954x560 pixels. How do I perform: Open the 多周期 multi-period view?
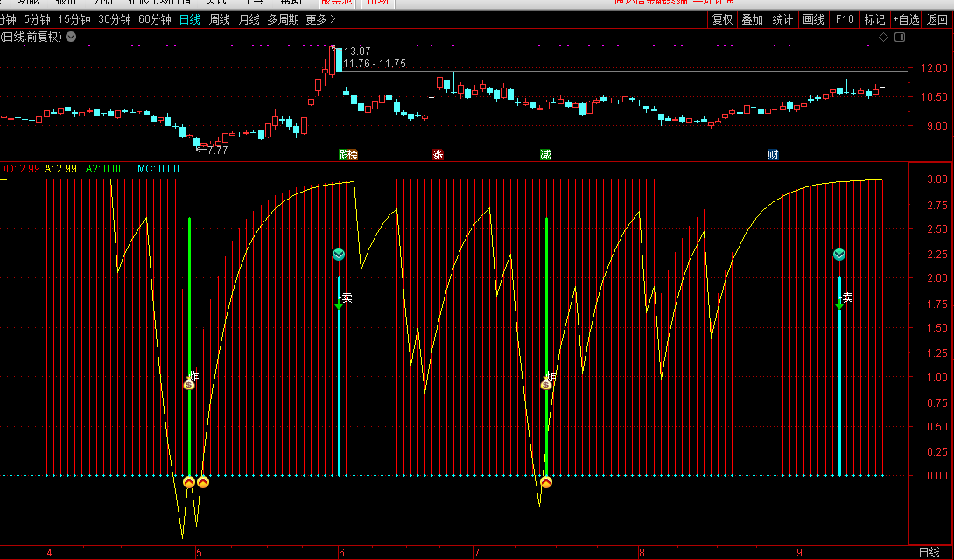click(x=283, y=19)
